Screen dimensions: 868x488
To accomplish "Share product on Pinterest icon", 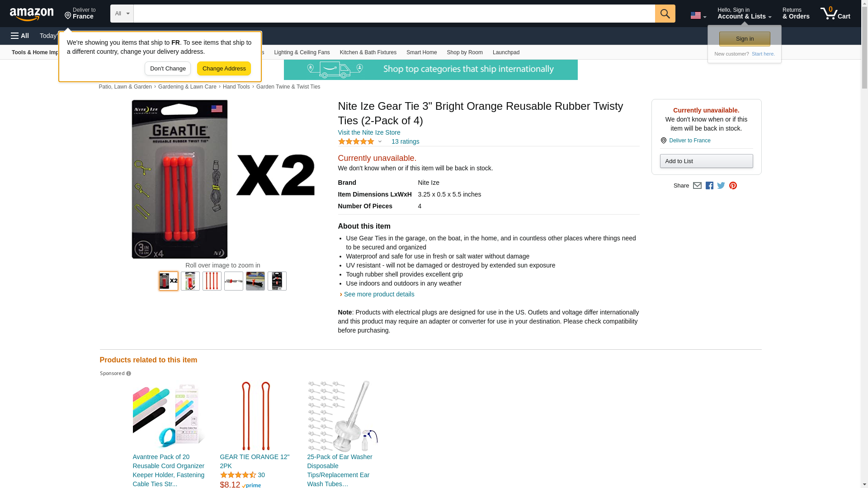I will (x=733, y=186).
